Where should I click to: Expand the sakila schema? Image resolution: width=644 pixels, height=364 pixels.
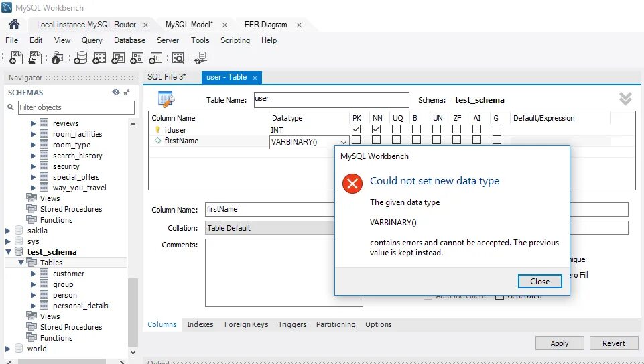coord(8,231)
